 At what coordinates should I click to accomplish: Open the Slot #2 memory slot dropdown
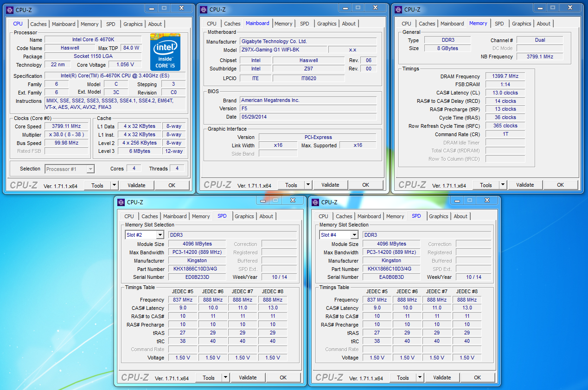pyautogui.click(x=145, y=235)
